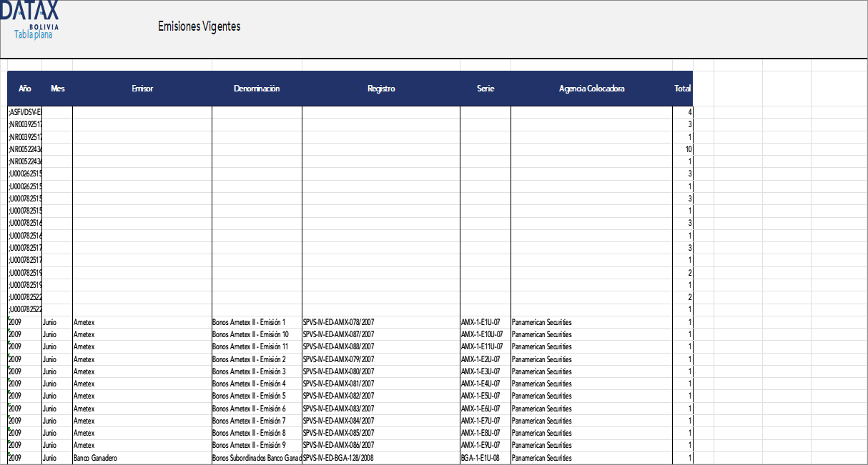Select serie AMX-1-E4U-07

click(x=485, y=384)
